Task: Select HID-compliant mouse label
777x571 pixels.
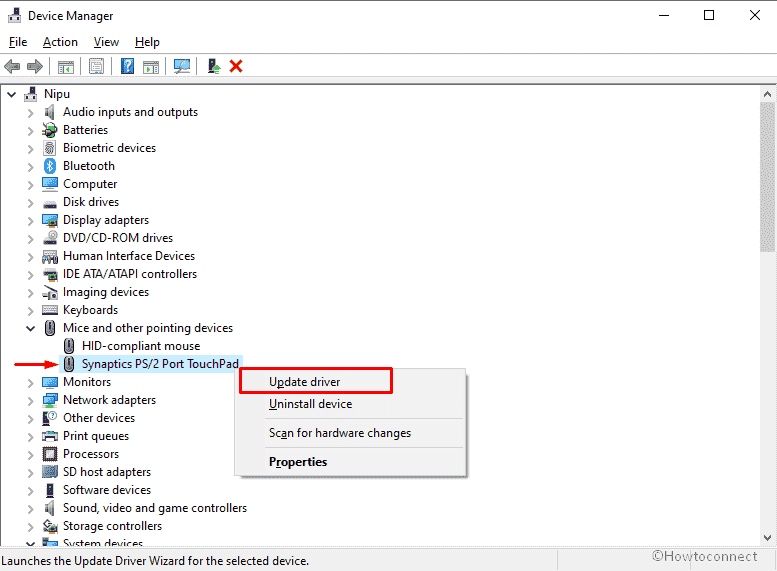Action: click(x=141, y=346)
